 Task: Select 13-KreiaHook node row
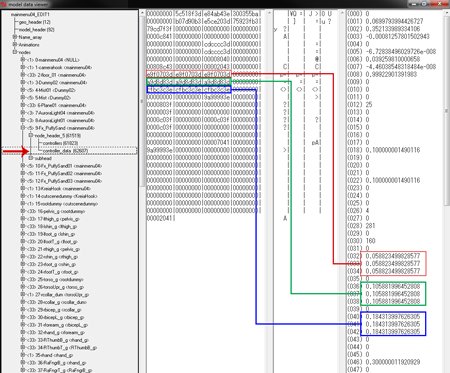point(58,189)
